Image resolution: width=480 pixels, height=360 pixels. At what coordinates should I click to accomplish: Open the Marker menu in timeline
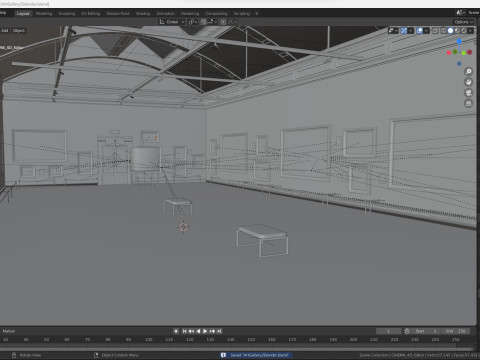(x=9, y=331)
